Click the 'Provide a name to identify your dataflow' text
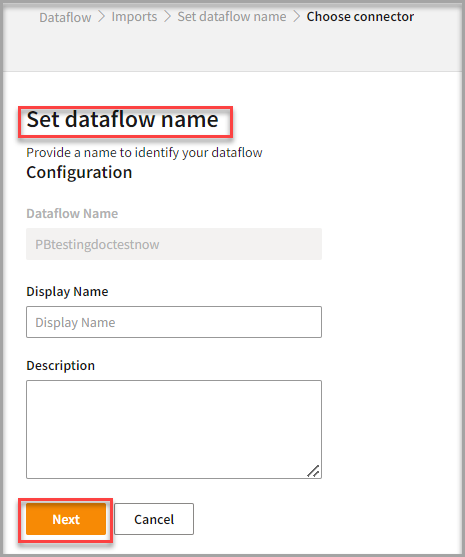 point(144,153)
